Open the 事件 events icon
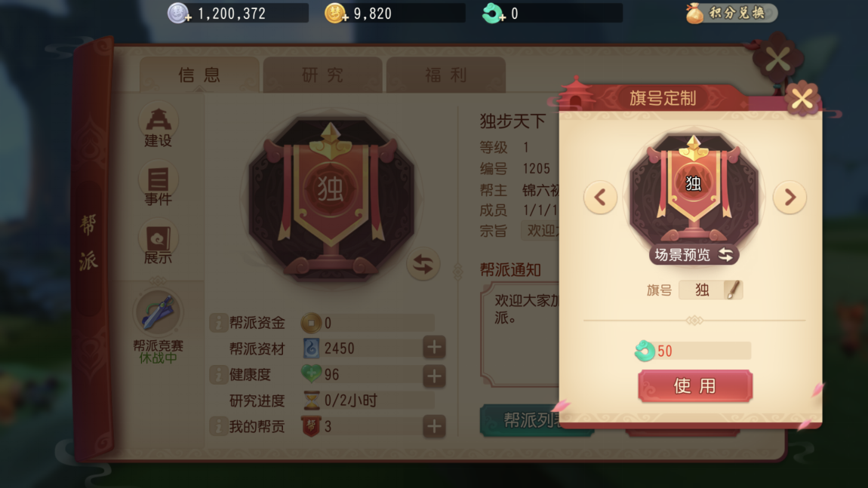This screenshot has height=488, width=868. 158,184
